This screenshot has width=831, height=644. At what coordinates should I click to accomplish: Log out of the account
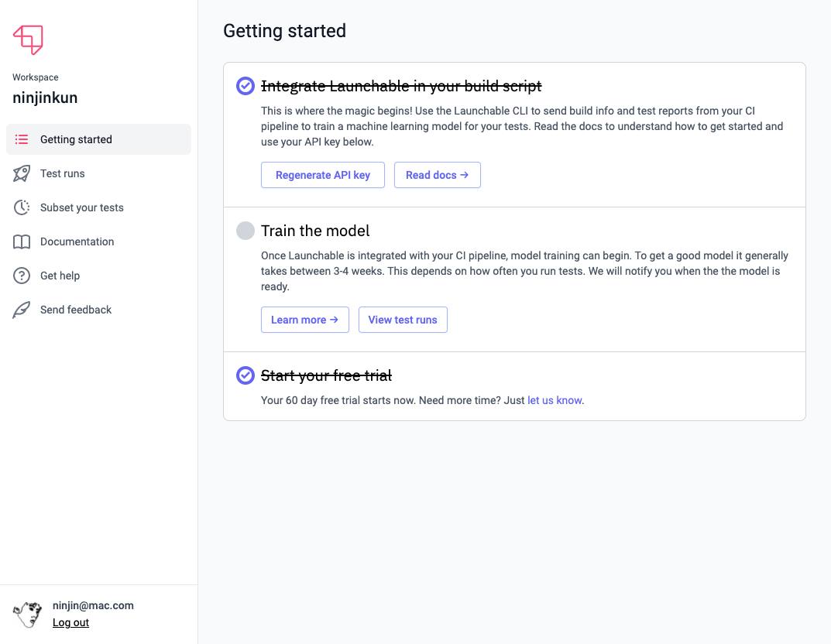pos(70,622)
